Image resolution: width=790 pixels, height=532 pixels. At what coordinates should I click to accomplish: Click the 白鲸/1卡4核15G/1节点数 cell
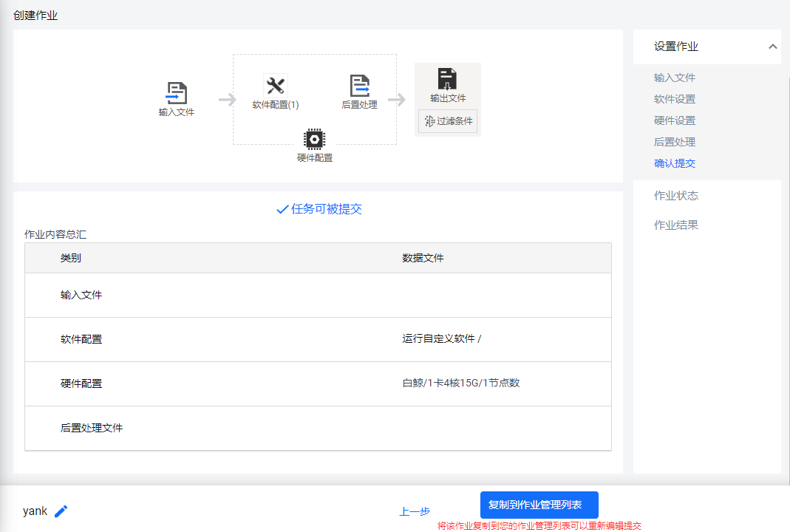(460, 383)
